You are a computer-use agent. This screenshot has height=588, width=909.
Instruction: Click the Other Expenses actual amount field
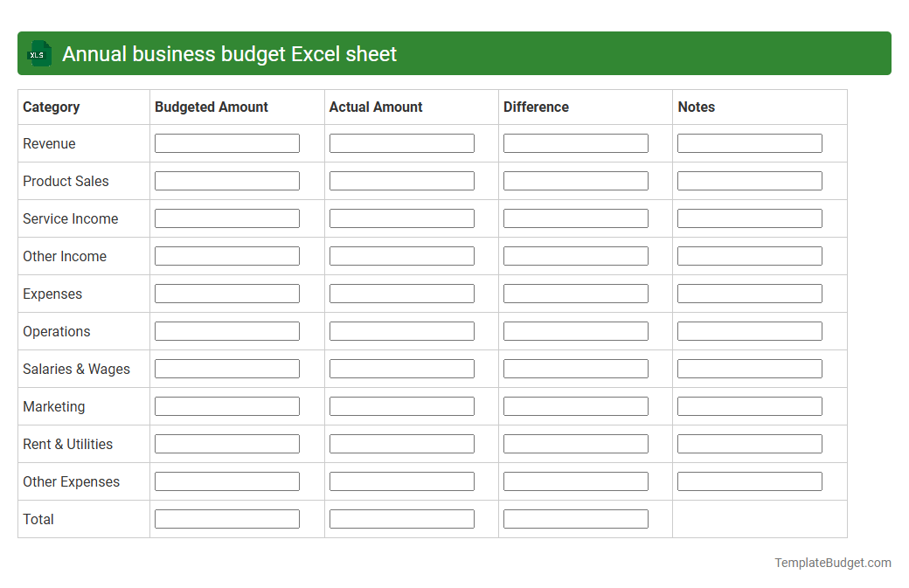click(x=401, y=481)
